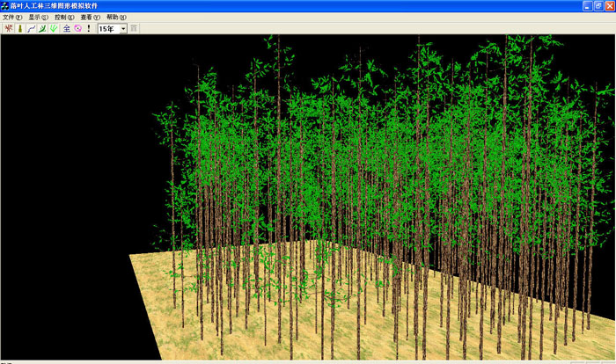Image resolution: width=616 pixels, height=364 pixels.
Task: Toggle the green branch plant icon
Action: pos(42,28)
